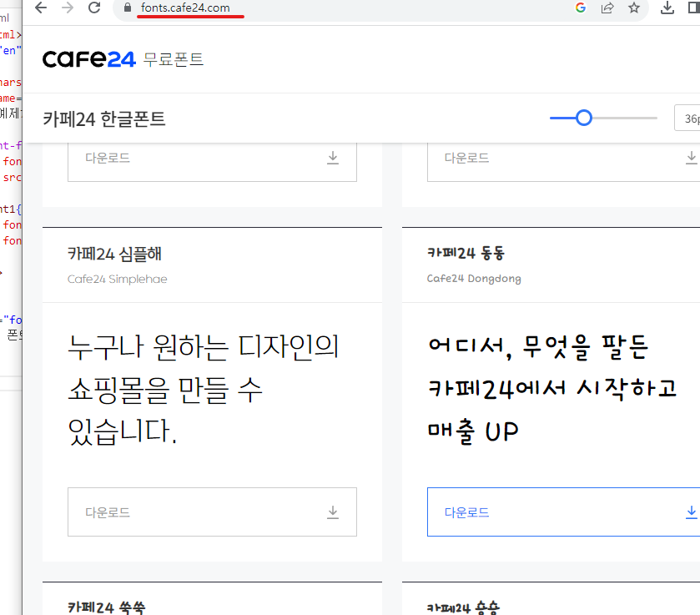Viewport: 700px width, 615px height.
Task: Download the Cafe24 Simplehae font
Action: tap(212, 512)
